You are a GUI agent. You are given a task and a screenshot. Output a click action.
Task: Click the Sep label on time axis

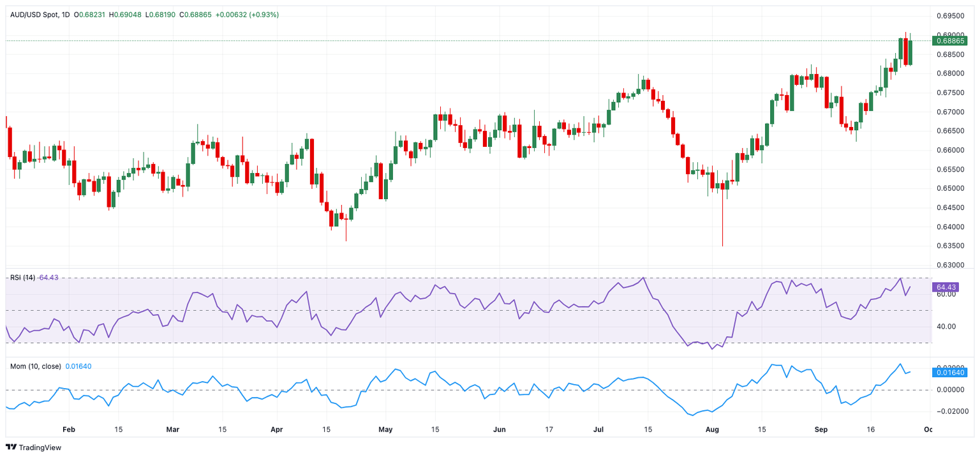[x=821, y=430]
